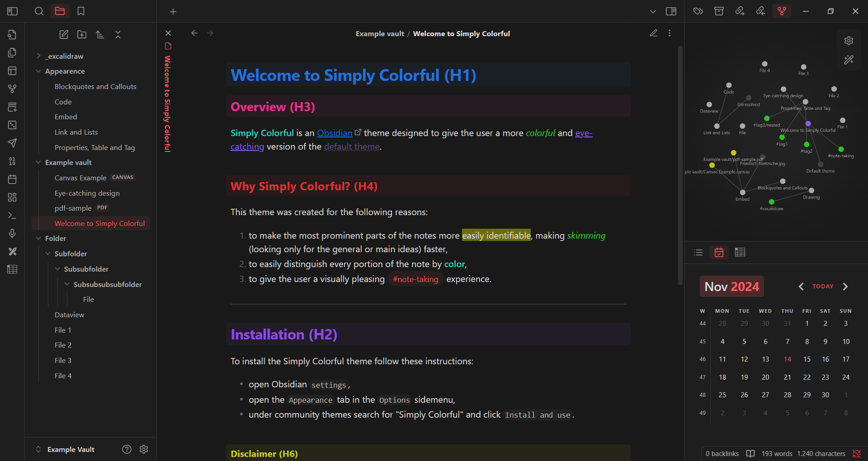The image size is (868, 461).
Task: Open the command palette ribbon icon
Action: pos(12,216)
